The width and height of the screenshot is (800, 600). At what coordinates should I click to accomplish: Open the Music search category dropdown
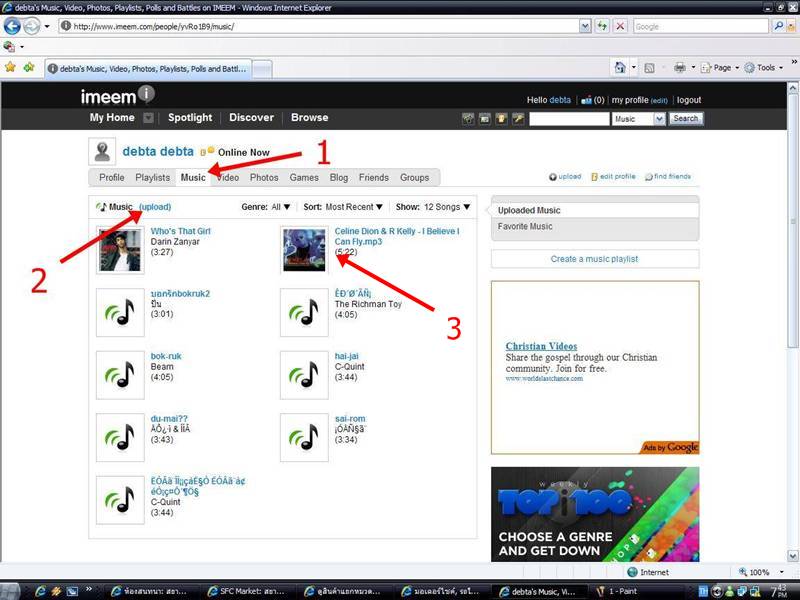pyautogui.click(x=639, y=119)
